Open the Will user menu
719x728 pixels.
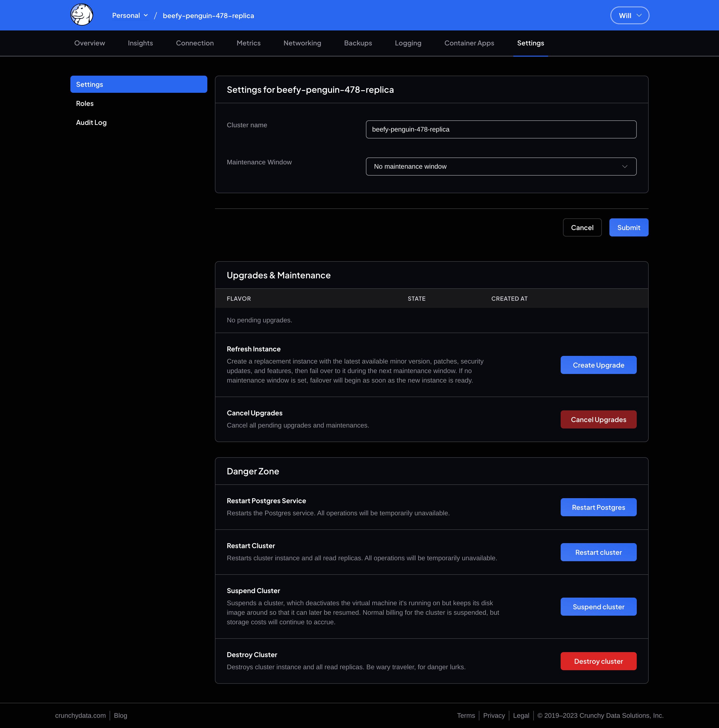click(629, 15)
